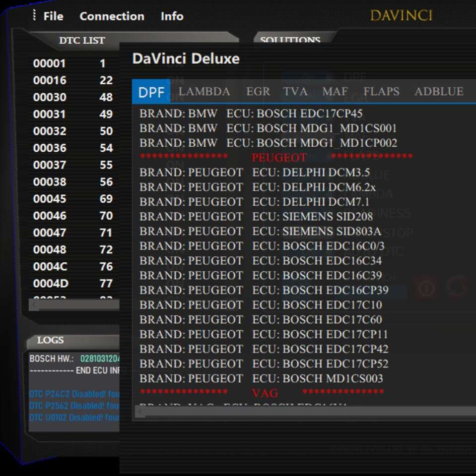The width and height of the screenshot is (476, 476).
Task: Select DTC row 00032
Action: click(x=73, y=131)
